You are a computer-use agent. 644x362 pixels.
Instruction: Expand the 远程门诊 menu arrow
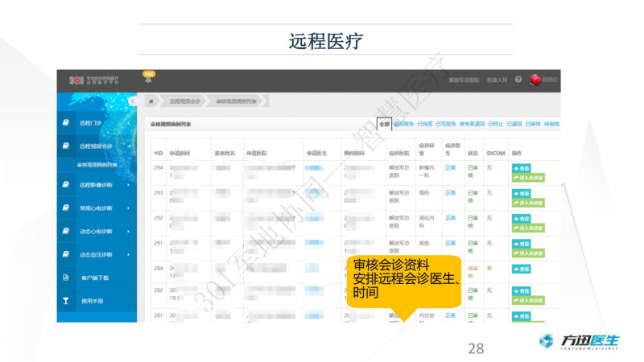coord(129,123)
